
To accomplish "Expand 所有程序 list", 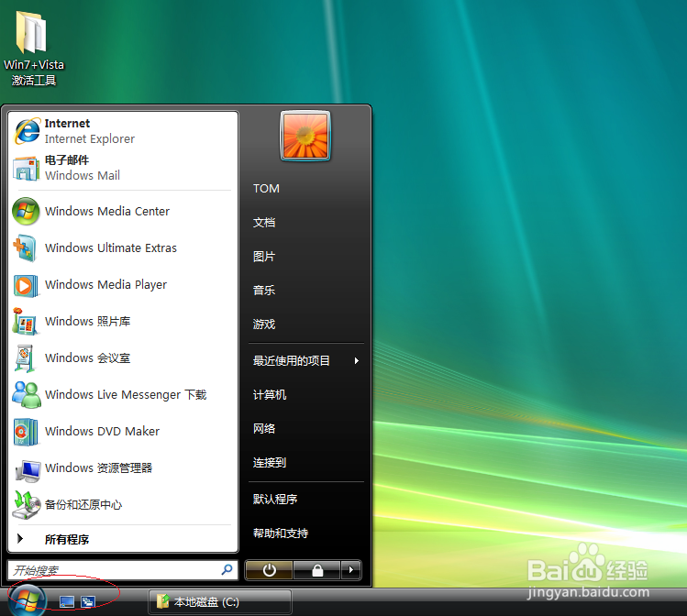I will (123, 539).
